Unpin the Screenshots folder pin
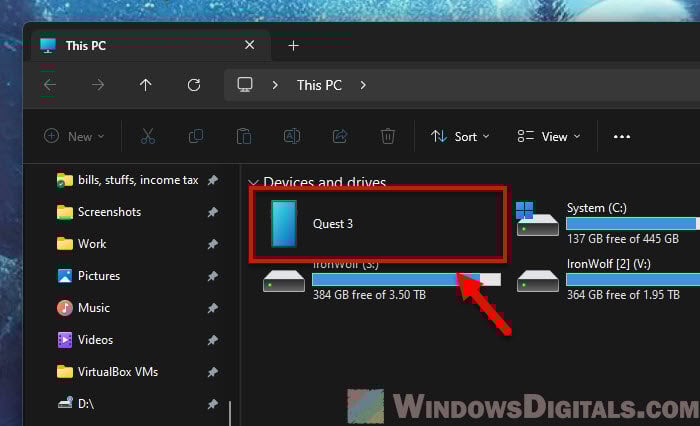 [212, 212]
